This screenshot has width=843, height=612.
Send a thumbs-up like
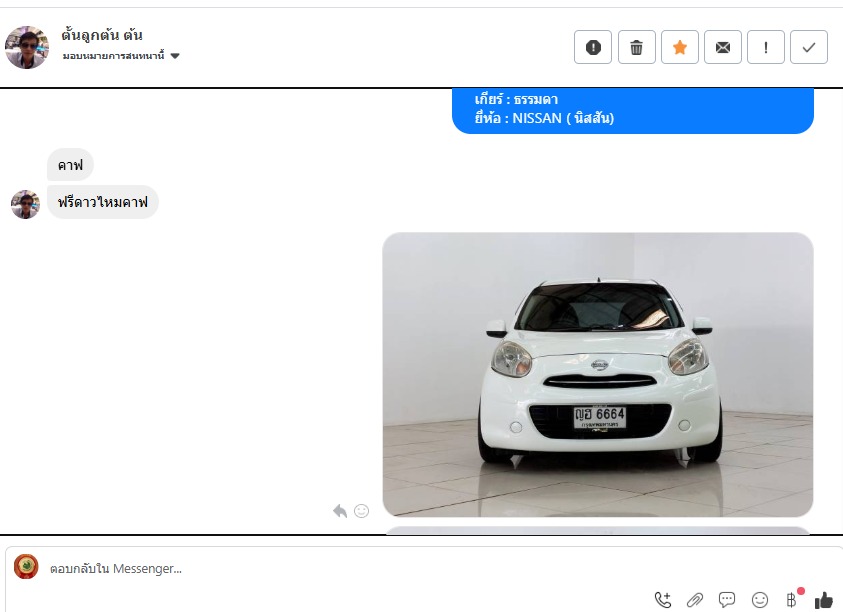click(x=824, y=600)
